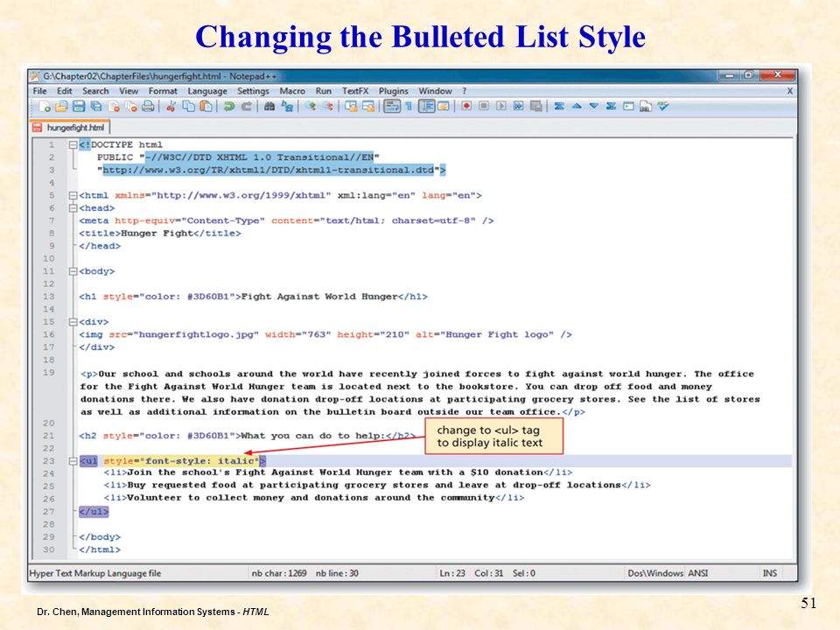Toggle the Show all characters pilcrow icon
Screen dimensions: 840x630
[x=409, y=107]
